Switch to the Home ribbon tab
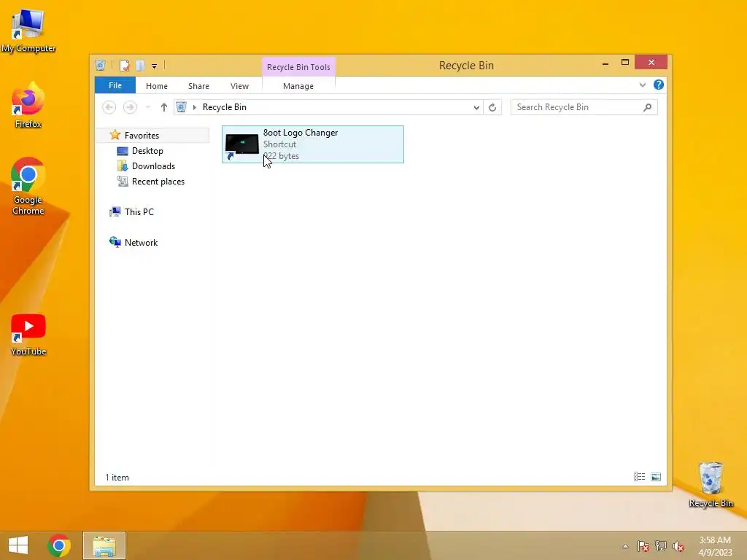 click(157, 86)
